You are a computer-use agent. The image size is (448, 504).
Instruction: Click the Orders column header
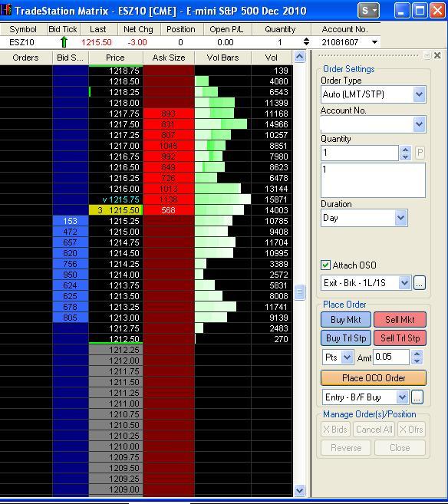[x=26, y=58]
